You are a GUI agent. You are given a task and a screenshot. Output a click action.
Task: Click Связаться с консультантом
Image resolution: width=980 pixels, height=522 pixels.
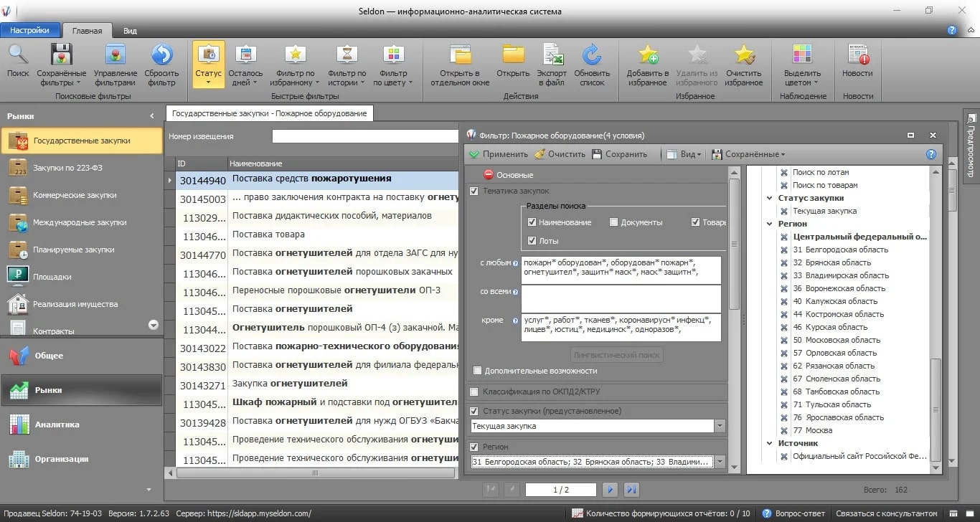point(887,513)
